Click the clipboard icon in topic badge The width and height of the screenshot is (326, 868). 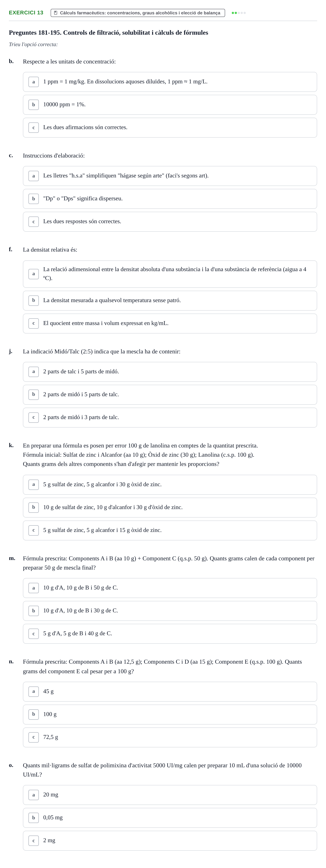click(x=56, y=13)
